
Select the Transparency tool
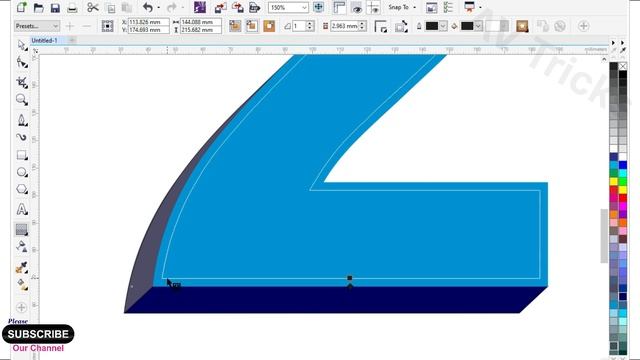coord(22,247)
